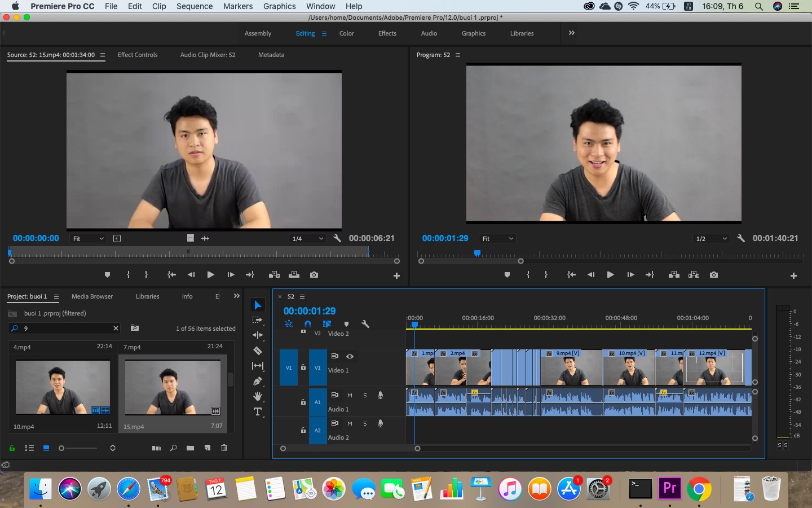Screen dimensions: 812x508
Task: Play the Program monitor
Action: pos(610,275)
